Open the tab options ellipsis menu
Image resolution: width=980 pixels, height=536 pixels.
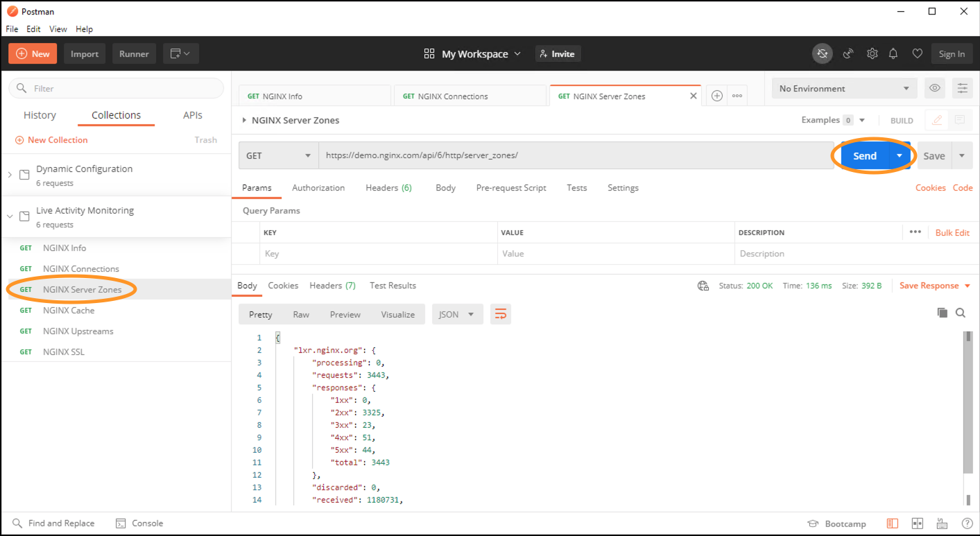pos(737,96)
